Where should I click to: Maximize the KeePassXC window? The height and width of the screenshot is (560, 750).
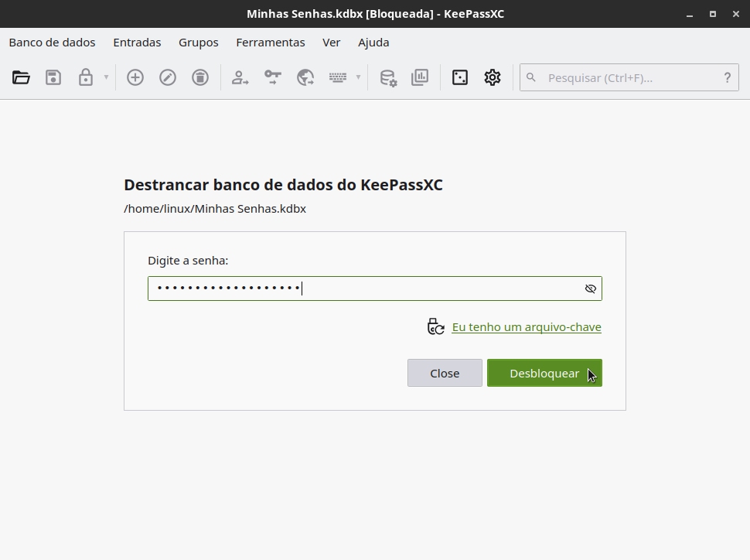tap(713, 14)
